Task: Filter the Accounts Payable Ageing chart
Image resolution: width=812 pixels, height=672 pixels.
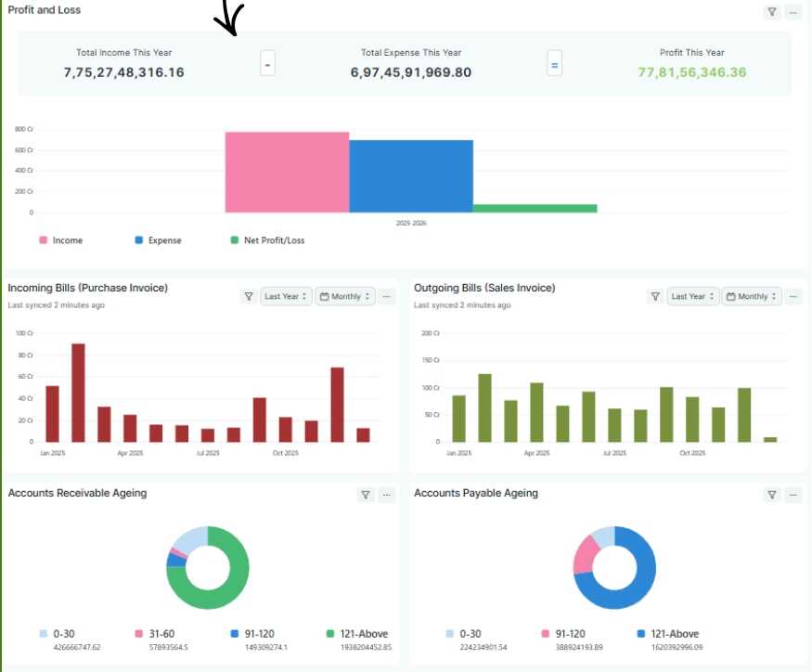Action: pyautogui.click(x=771, y=495)
